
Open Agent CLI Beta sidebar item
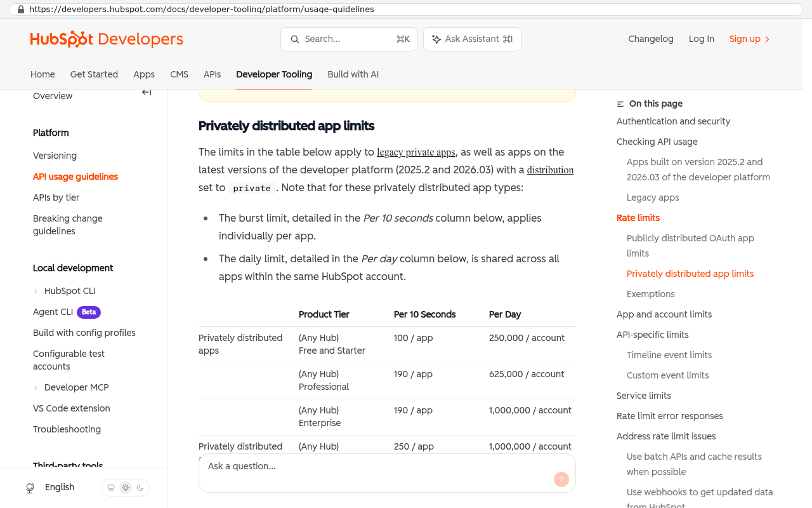pos(67,312)
